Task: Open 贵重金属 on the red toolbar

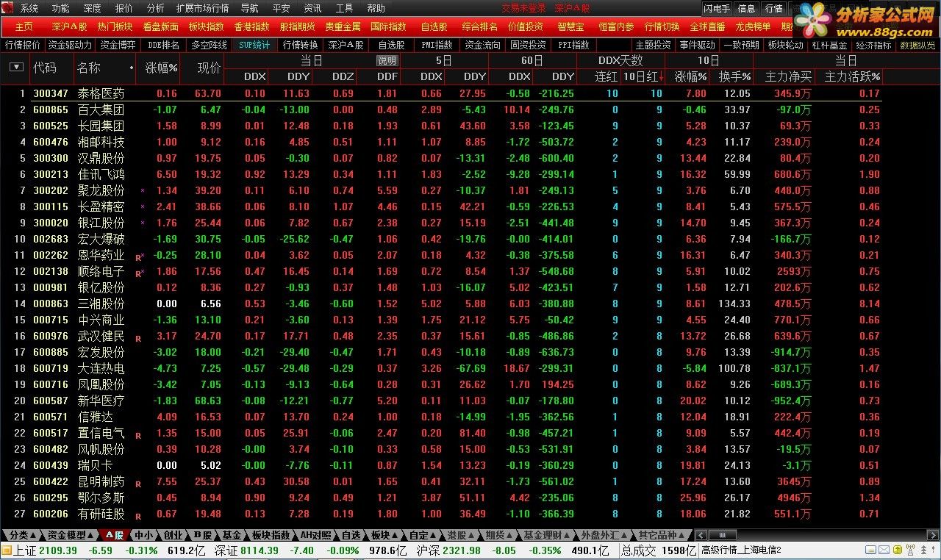Action: [x=343, y=26]
